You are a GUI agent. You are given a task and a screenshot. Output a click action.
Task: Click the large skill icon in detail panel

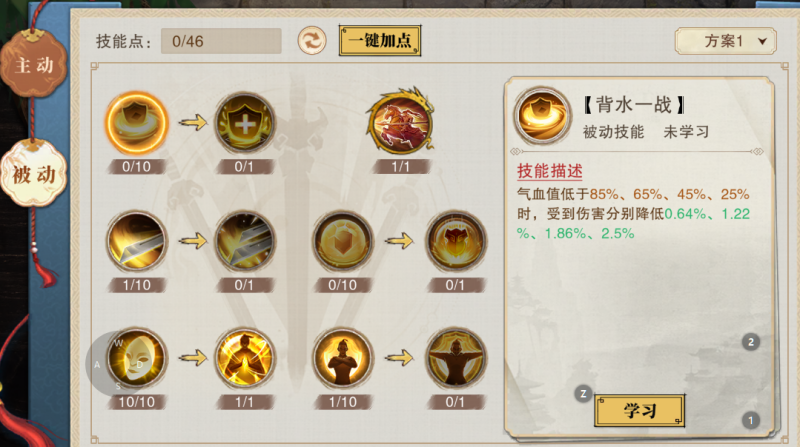542,115
